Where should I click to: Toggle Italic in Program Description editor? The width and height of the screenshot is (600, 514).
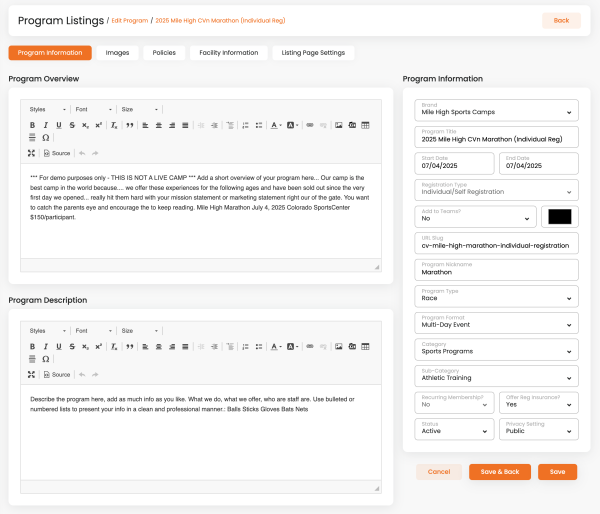click(x=46, y=346)
